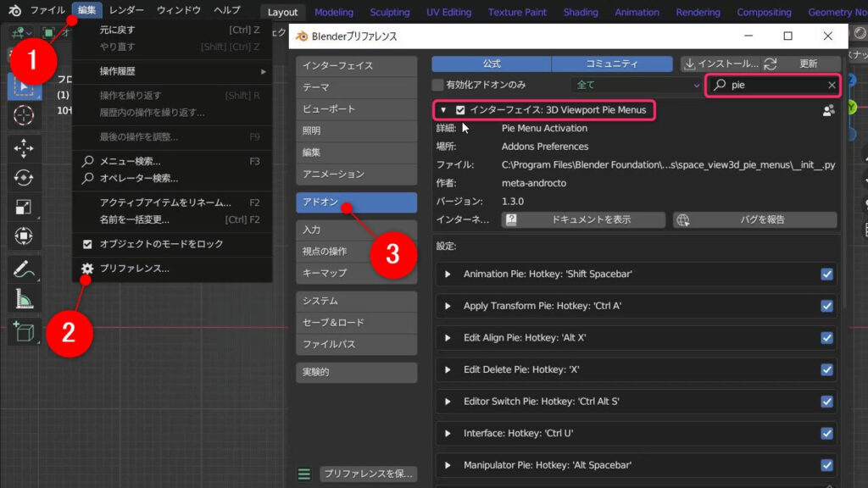
Task: Click the refresh arrows icon next to 更新
Action: [770, 64]
